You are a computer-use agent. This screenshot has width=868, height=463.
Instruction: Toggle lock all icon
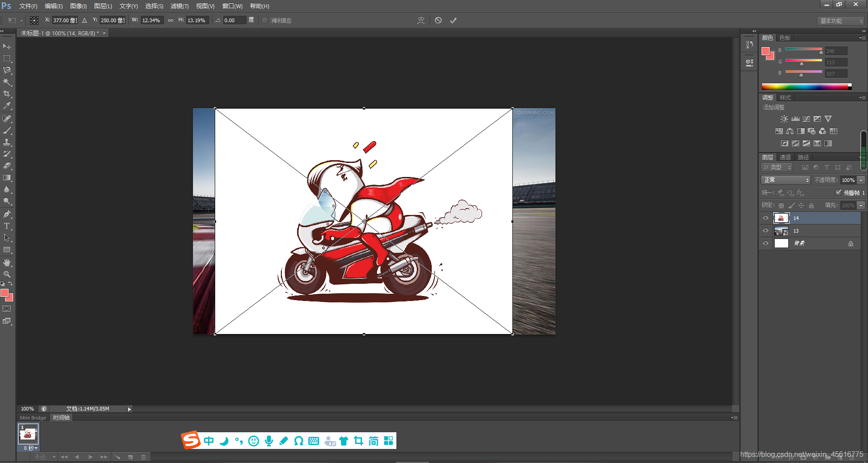point(811,205)
